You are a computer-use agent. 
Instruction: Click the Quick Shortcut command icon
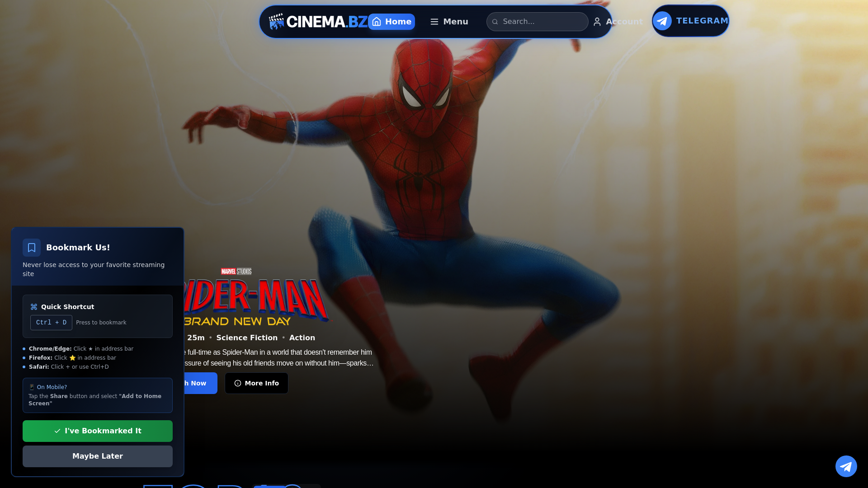[34, 307]
